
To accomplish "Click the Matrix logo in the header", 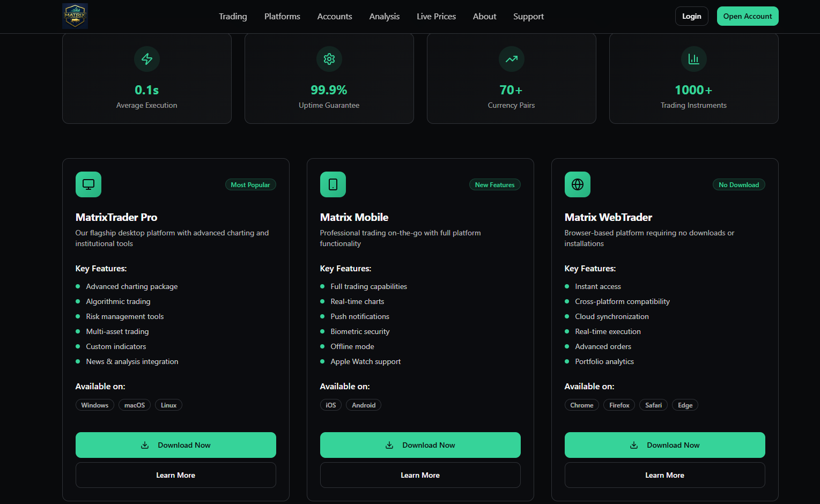I will point(75,16).
